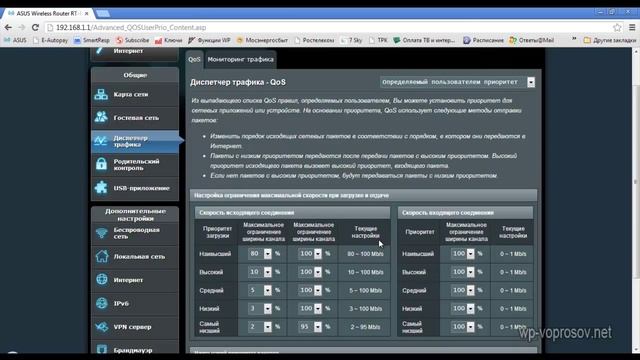The height and width of the screenshot is (360, 640).
Task: Open upload Наивысший maximum bandwidth dropdown (100)
Action: point(310,254)
